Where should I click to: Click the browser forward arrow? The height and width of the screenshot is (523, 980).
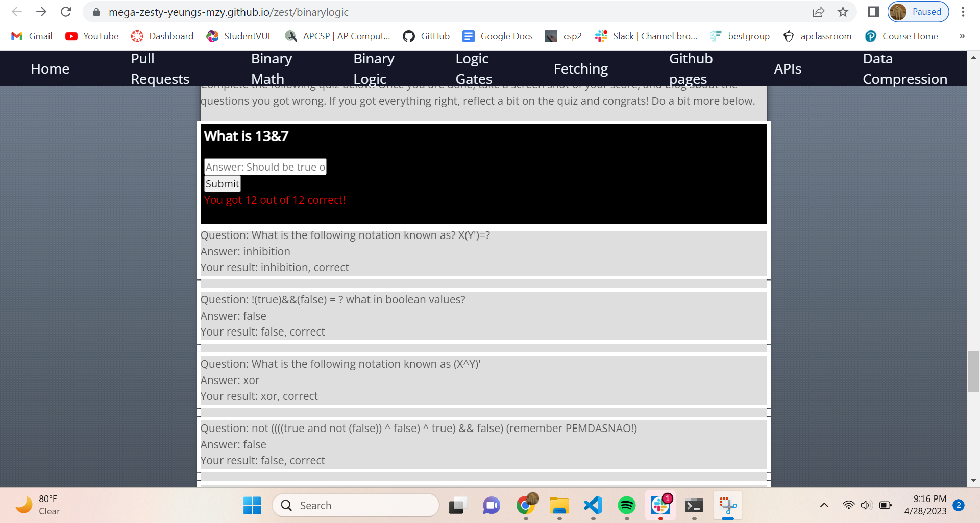pyautogui.click(x=41, y=12)
